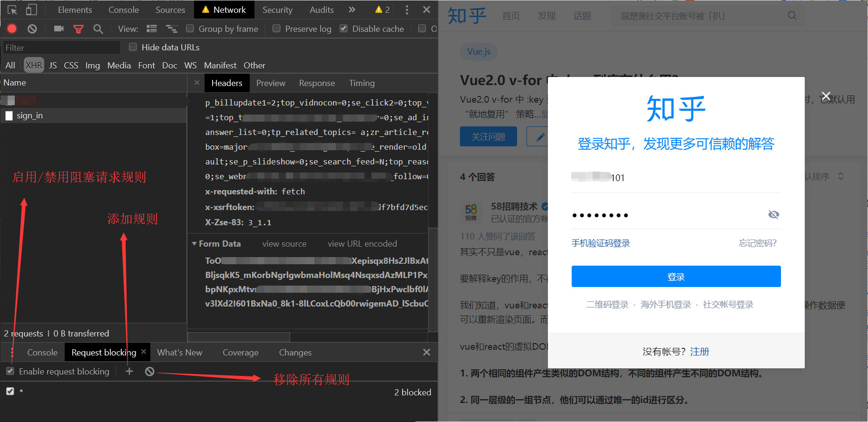Open the Elements tab

pos(75,10)
